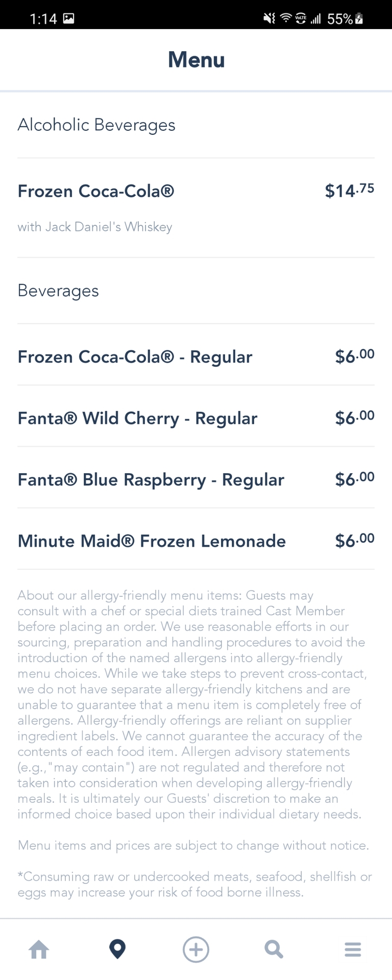Tap the $14.75 price
Screen dimensions: 392x980
(349, 191)
